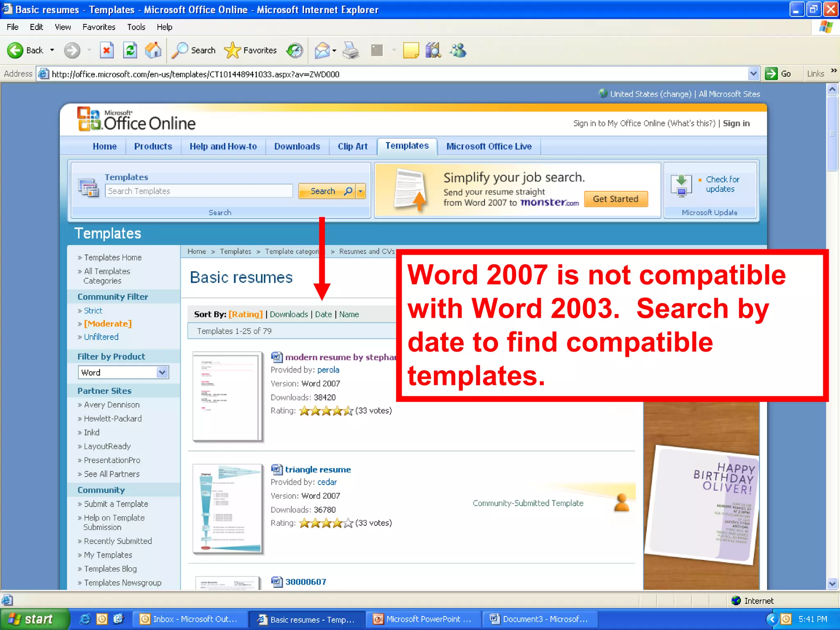Open the Search pane magnifier icon

pyautogui.click(x=179, y=50)
